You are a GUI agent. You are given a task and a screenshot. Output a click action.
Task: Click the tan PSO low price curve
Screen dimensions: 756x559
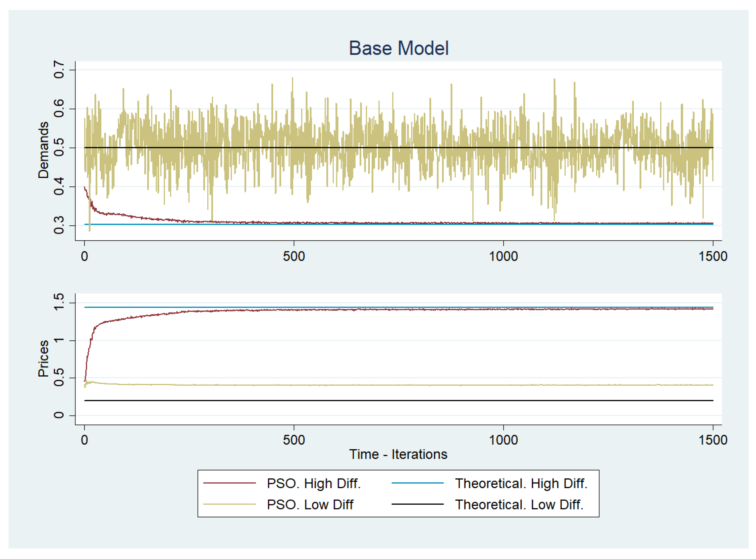(398, 385)
